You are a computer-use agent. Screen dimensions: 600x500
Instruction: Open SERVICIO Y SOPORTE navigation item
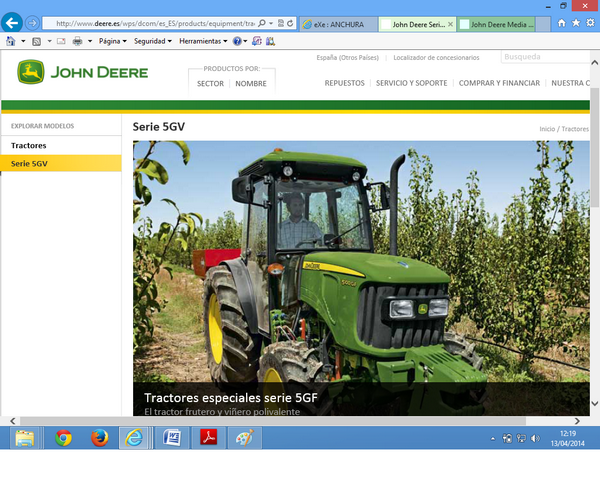(411, 83)
